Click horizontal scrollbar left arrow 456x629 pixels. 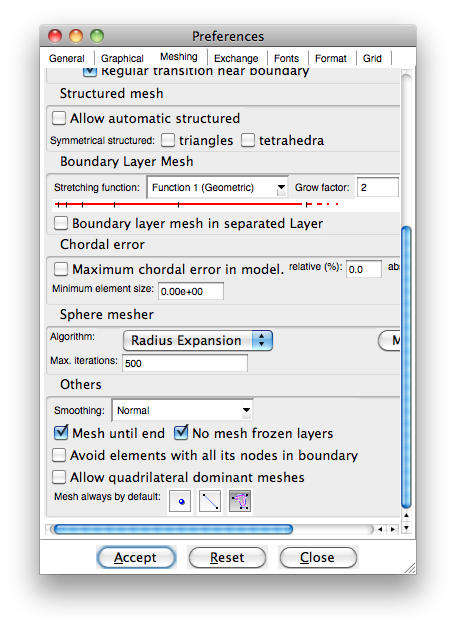coord(380,530)
